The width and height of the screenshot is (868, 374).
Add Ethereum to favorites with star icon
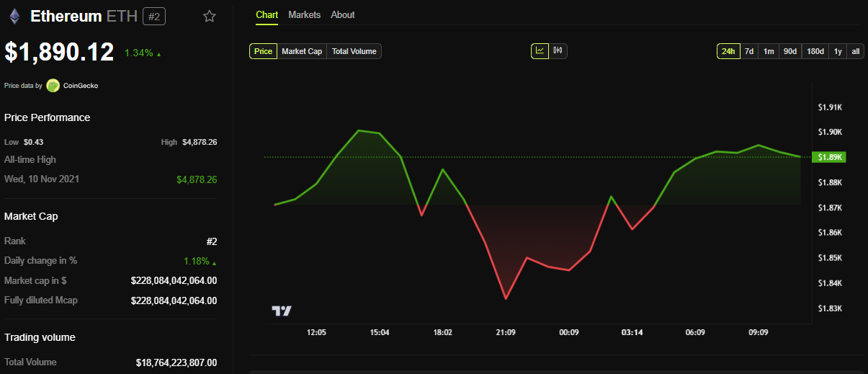(210, 16)
